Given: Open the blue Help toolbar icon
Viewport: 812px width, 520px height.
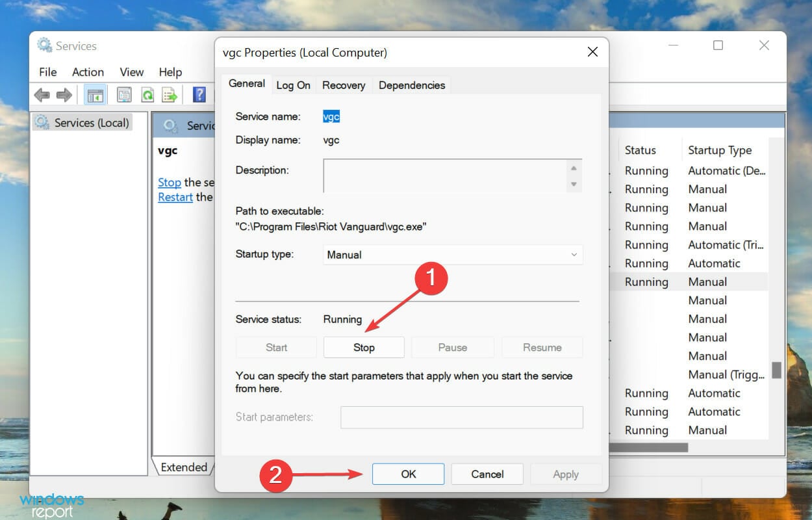Looking at the screenshot, I should (x=199, y=96).
